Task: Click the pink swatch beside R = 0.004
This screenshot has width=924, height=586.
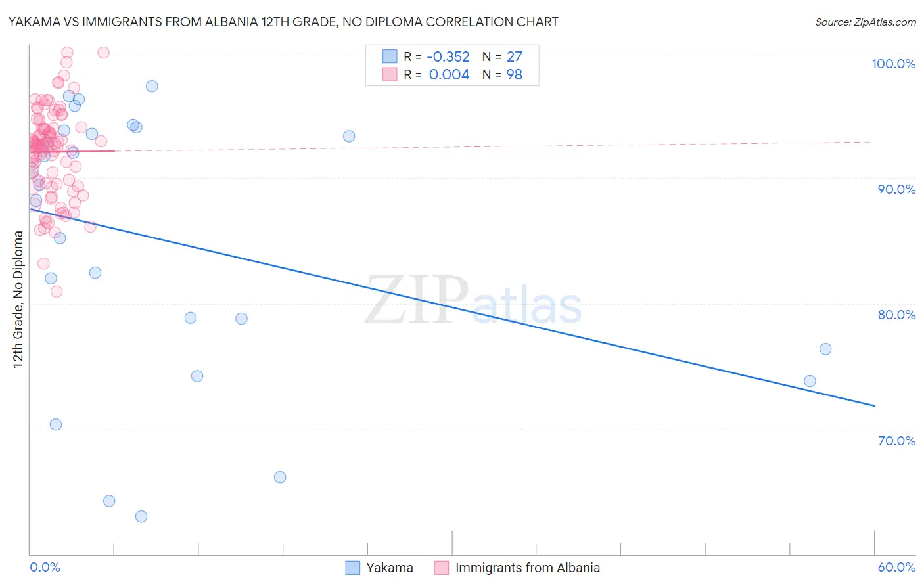Action: coord(390,74)
